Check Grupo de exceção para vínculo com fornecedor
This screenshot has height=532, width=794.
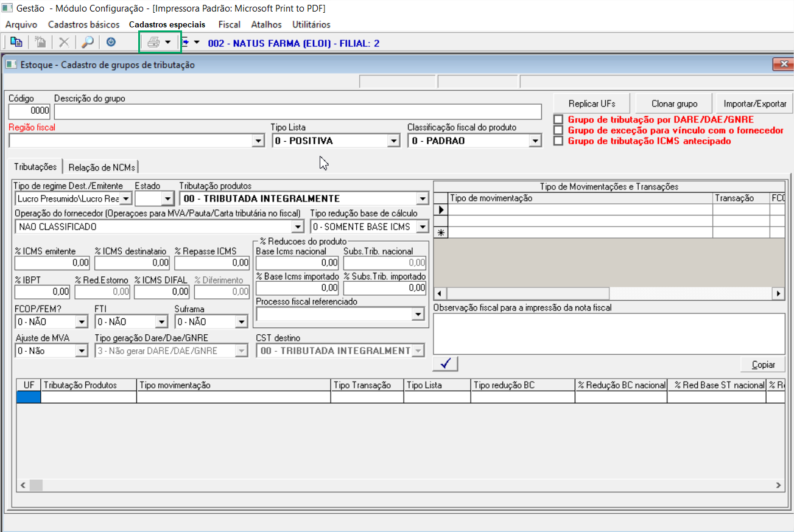[x=558, y=130]
